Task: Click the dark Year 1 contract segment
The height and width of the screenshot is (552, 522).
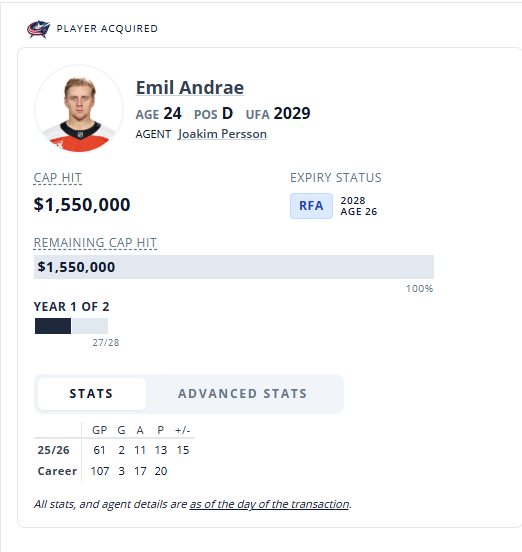Action: point(53,326)
